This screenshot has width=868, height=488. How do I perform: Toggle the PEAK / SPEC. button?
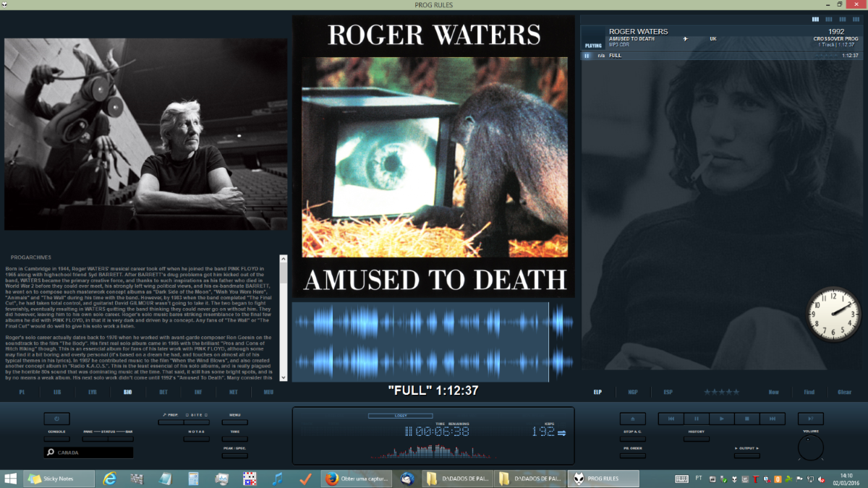(x=235, y=455)
